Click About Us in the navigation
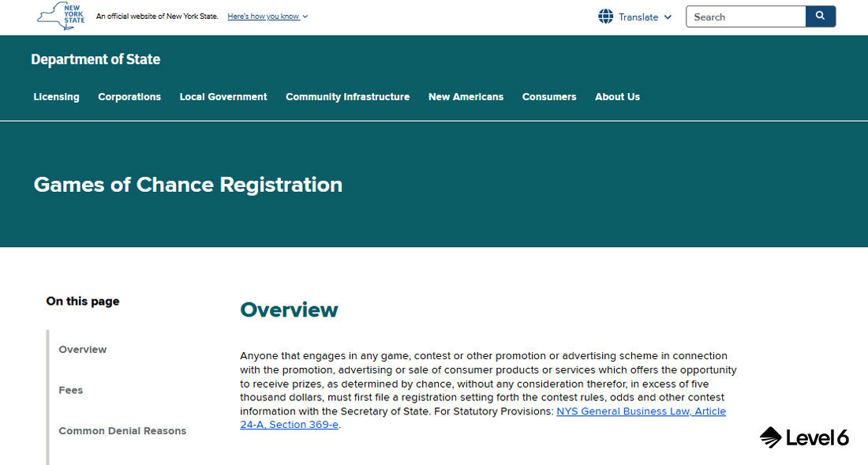The height and width of the screenshot is (465, 868). click(617, 97)
